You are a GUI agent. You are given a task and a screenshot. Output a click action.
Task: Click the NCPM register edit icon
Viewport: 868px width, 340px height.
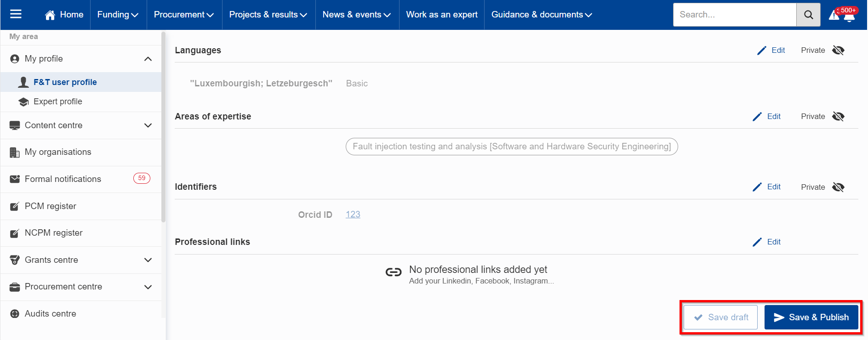pos(15,233)
